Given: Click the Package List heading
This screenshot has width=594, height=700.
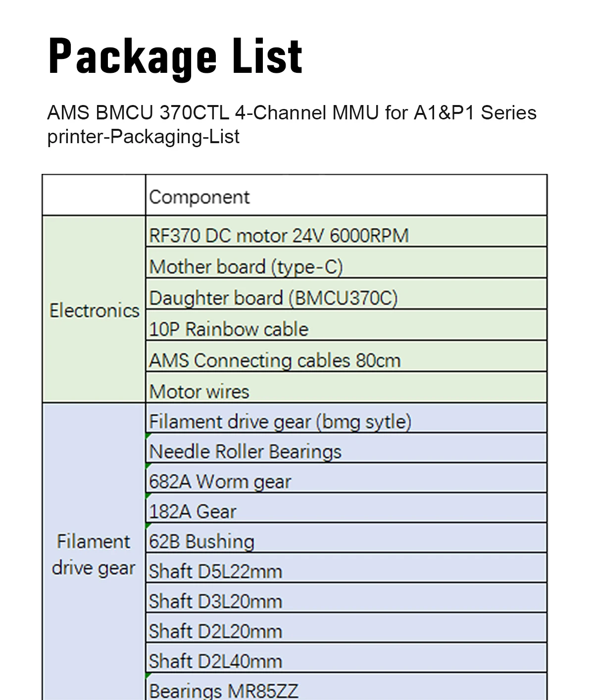Looking at the screenshot, I should click(x=175, y=57).
